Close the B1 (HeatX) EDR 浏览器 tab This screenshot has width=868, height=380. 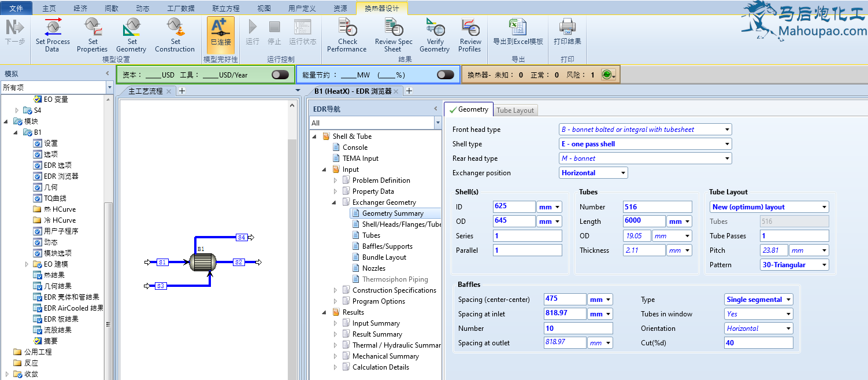396,91
